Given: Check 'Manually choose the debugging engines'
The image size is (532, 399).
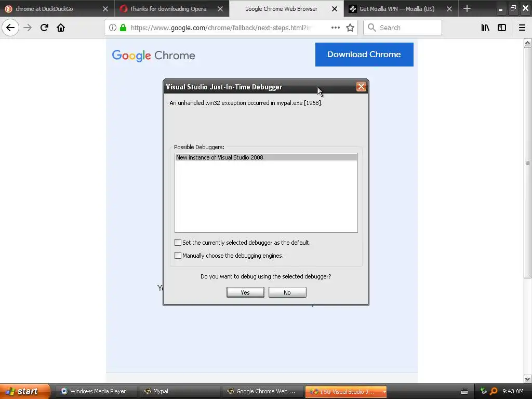Looking at the screenshot, I should [x=178, y=255].
